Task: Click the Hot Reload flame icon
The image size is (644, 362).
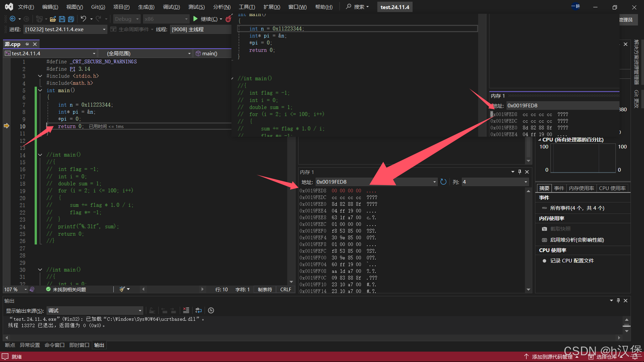Action: (228, 19)
